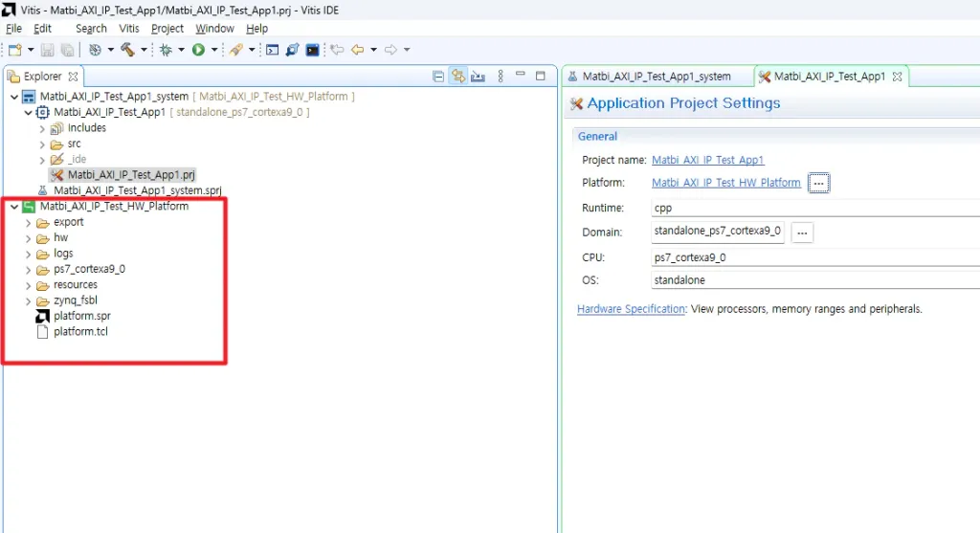980x533 pixels.
Task: Open the Debug dropdown arrow
Action: [x=181, y=50]
